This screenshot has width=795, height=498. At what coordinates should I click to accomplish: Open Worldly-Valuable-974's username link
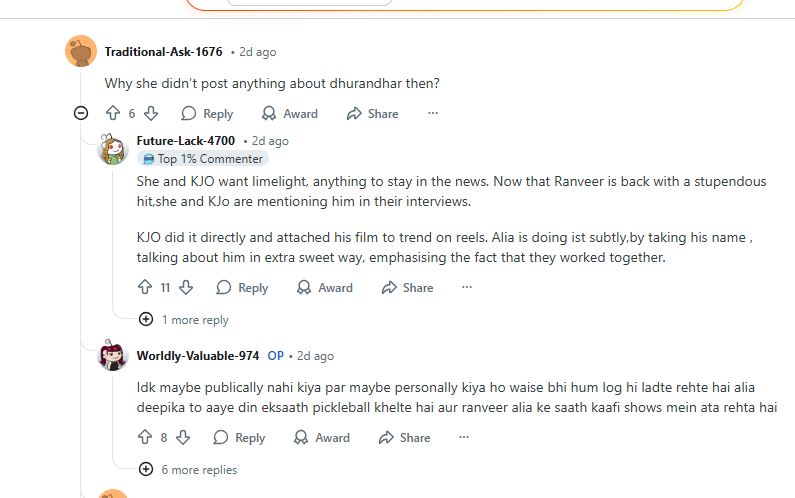tap(198, 356)
